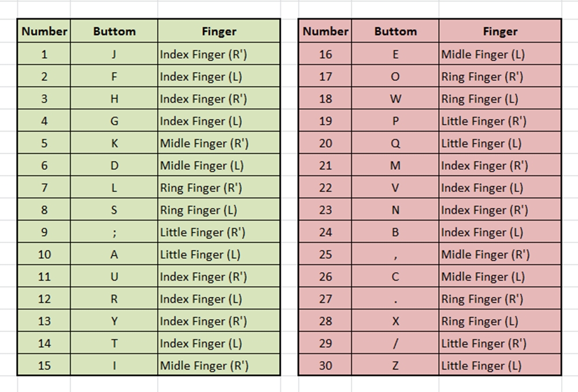Click the red table's Buttom header cell

395,31
